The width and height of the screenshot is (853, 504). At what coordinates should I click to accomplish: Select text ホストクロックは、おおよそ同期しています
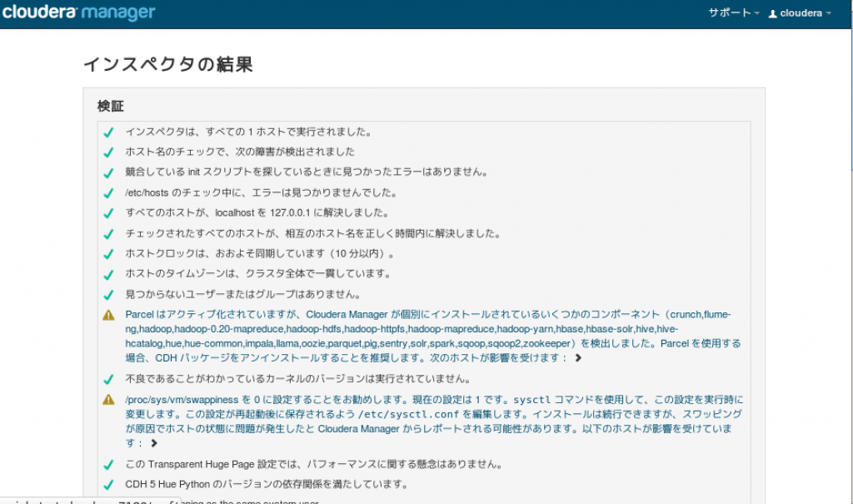pyautogui.click(x=260, y=253)
